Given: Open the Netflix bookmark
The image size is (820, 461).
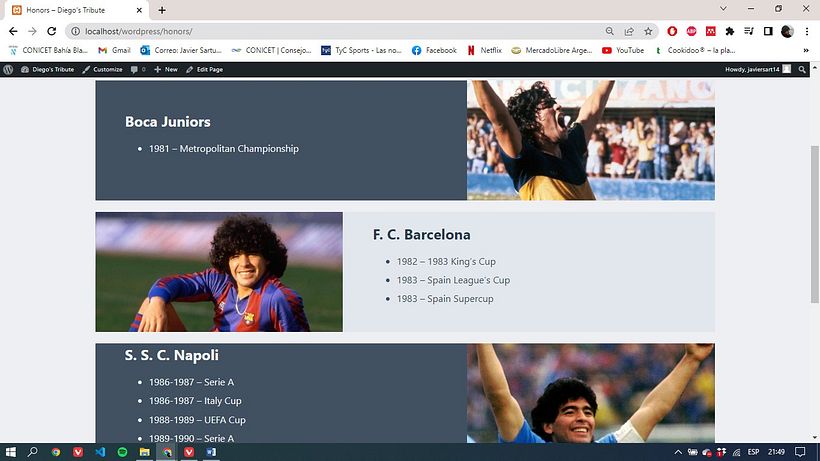Looking at the screenshot, I should pyautogui.click(x=484, y=50).
